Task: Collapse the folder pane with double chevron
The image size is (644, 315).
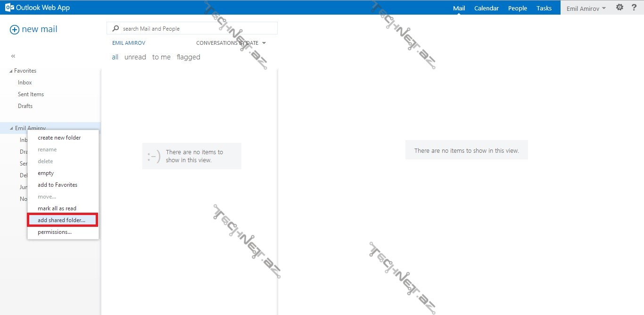Action: (13, 56)
